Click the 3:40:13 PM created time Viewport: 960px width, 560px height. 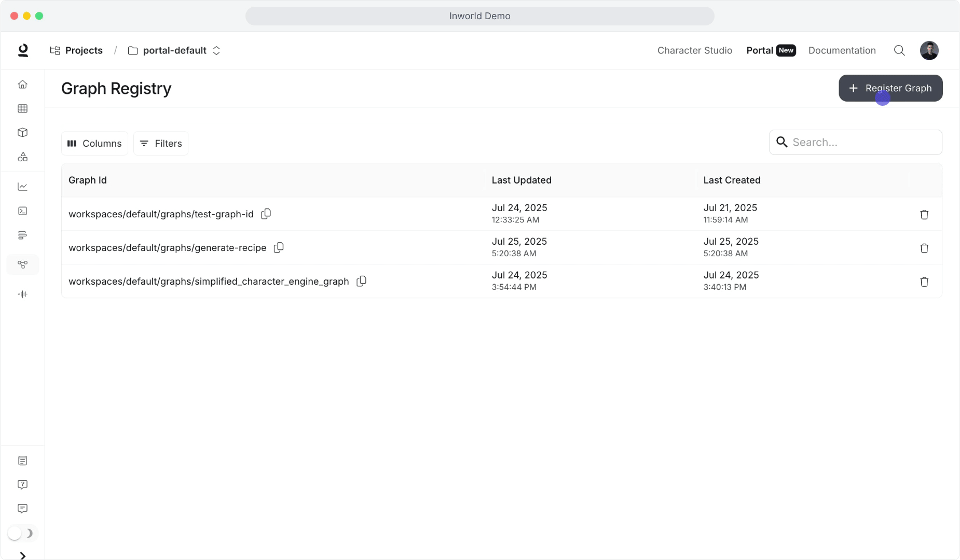tap(724, 287)
